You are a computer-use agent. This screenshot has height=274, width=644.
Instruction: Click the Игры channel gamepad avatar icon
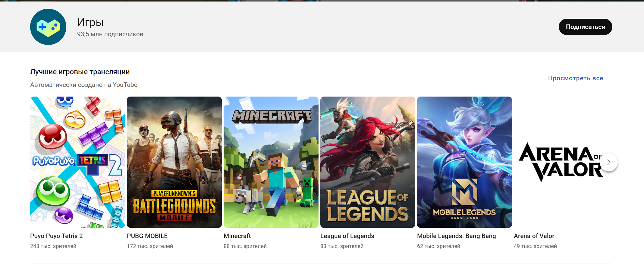tap(48, 27)
